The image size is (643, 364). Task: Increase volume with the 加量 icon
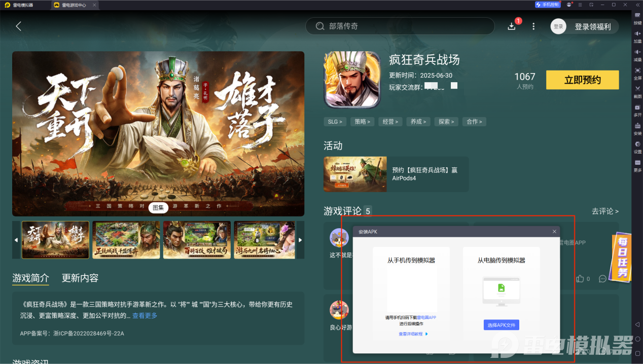pos(637,36)
